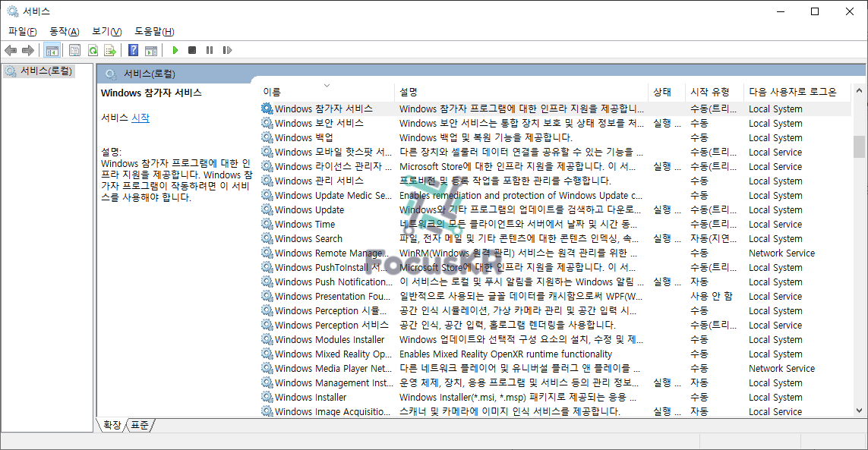
Task: Open the Properties toolbar icon
Action: (74, 50)
